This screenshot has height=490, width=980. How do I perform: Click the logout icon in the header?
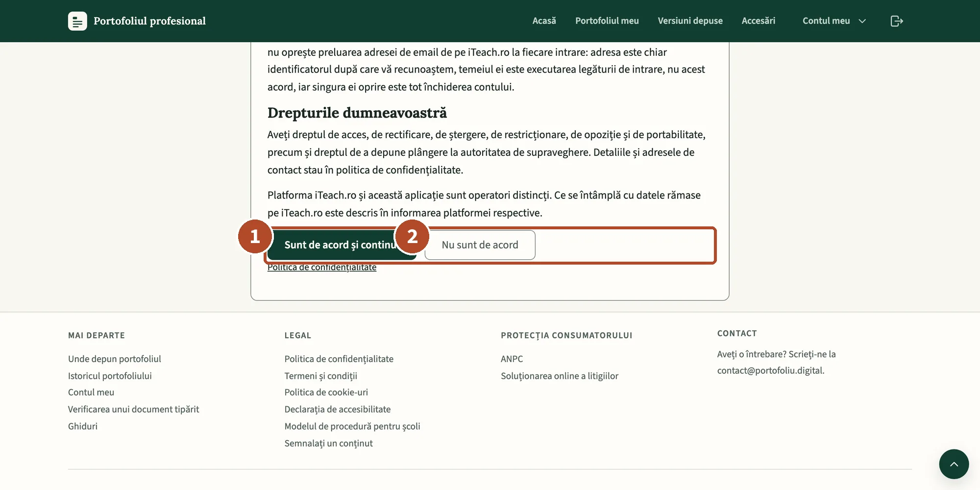tap(897, 21)
